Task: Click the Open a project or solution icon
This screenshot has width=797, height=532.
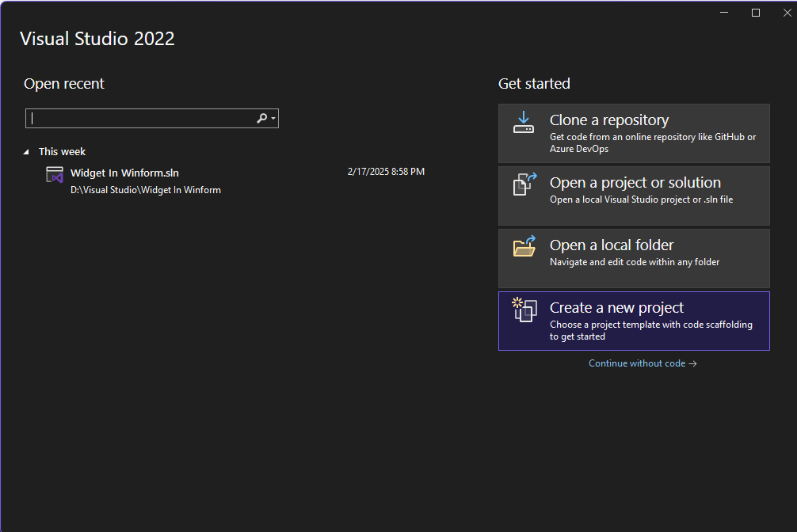Action: click(524, 184)
